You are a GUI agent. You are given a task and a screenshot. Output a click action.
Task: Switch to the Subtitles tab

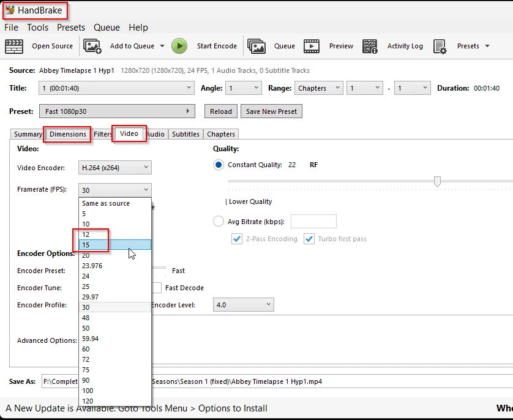click(x=185, y=134)
